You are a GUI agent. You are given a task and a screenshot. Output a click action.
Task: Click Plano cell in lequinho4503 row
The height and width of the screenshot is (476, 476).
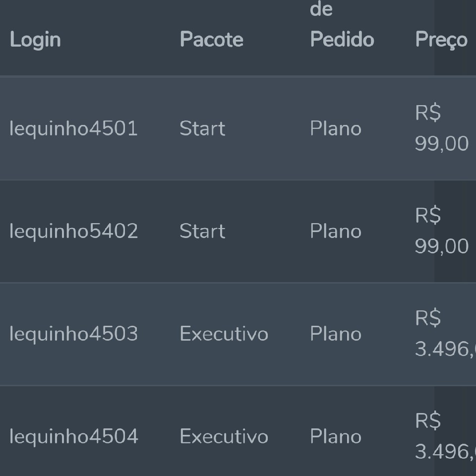pyautogui.click(x=336, y=334)
